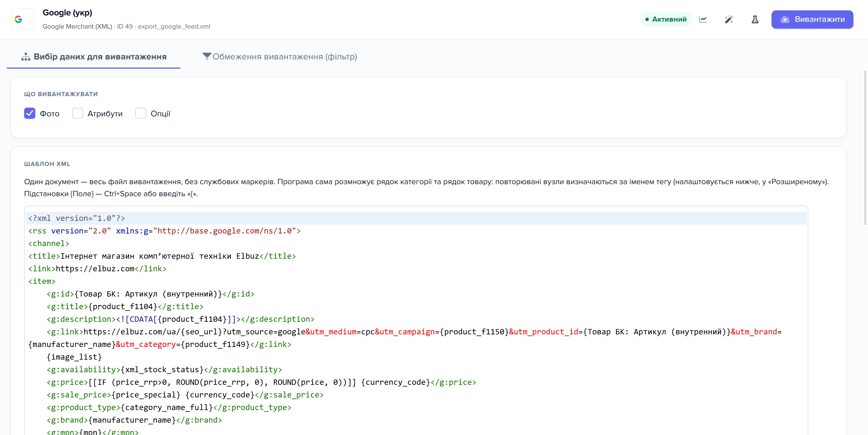Click the Вивантажити upload button
The width and height of the screenshot is (868, 435).
(812, 19)
